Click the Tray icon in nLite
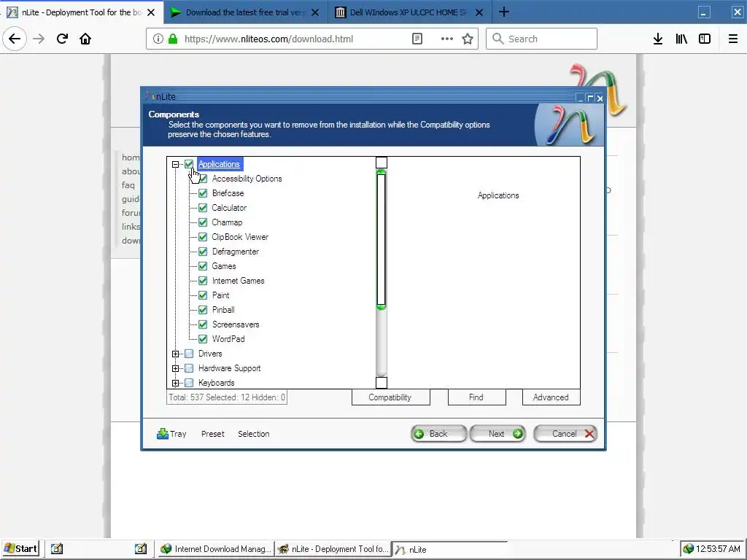 pyautogui.click(x=163, y=433)
